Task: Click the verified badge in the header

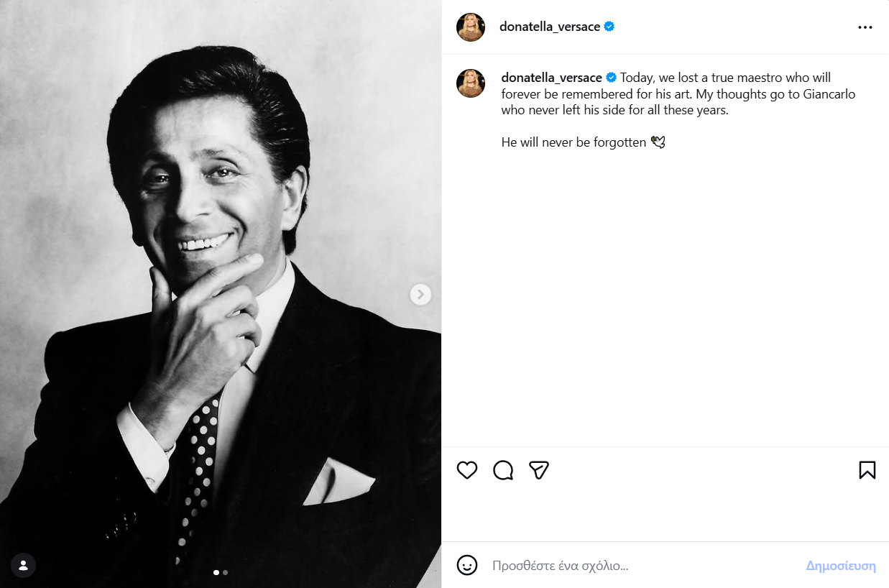Action: [609, 27]
